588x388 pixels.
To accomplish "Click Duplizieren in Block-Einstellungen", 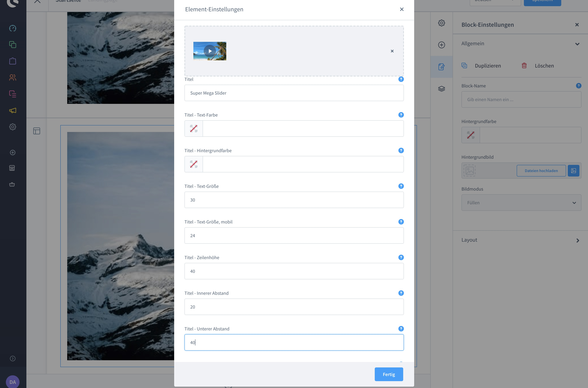I will [482, 66].
